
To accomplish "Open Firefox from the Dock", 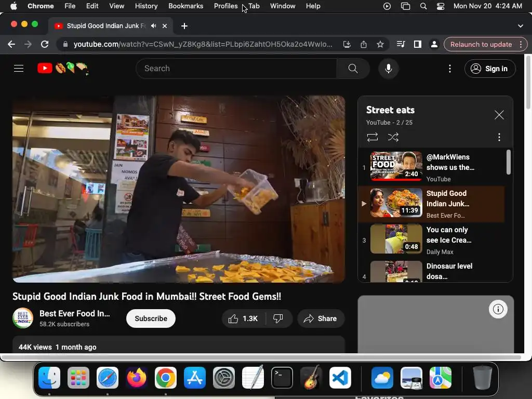I will coord(137,378).
